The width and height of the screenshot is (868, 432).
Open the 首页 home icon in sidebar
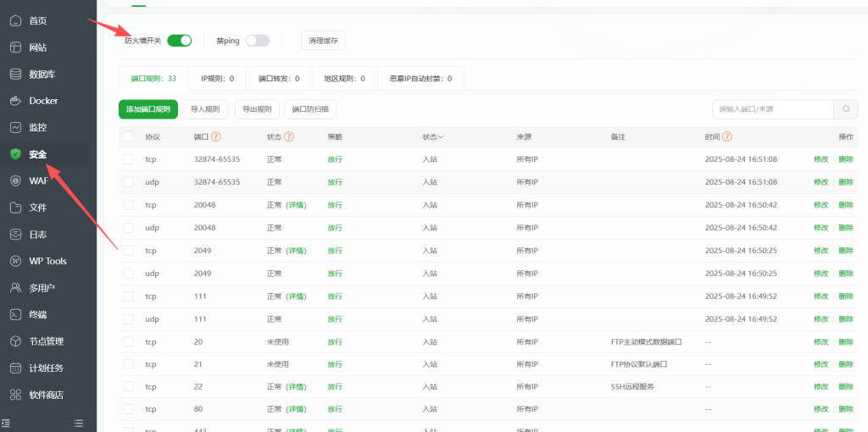tap(15, 20)
